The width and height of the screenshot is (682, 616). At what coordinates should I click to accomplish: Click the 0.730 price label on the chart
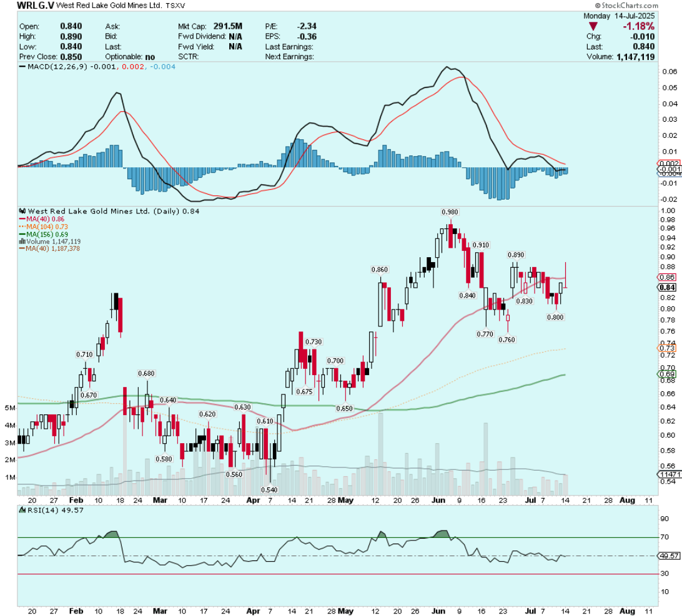[x=314, y=342]
